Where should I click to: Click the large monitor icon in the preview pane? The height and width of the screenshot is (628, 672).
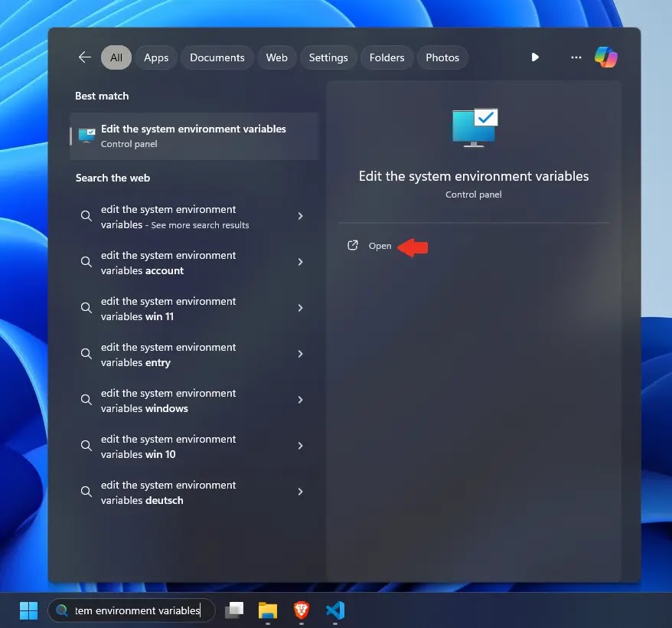[475, 127]
